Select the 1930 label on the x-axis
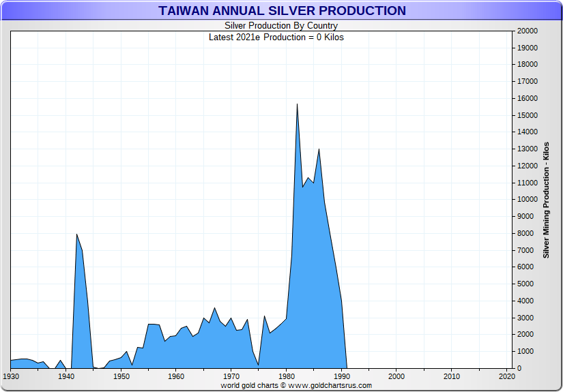This screenshot has height=392, width=563. coord(11,376)
